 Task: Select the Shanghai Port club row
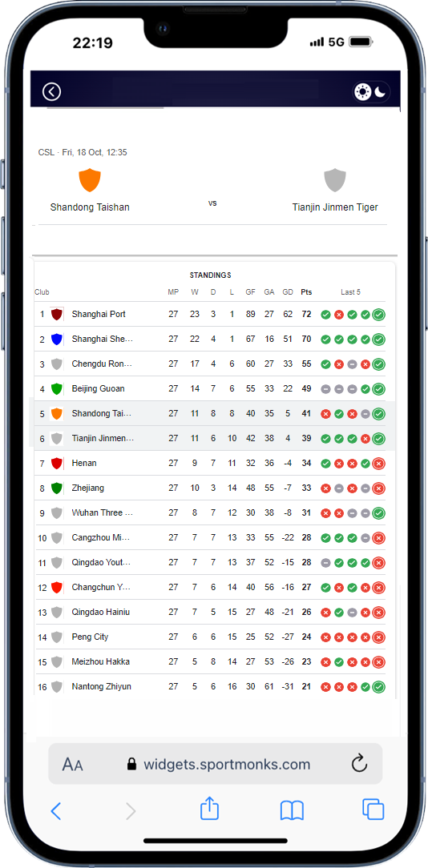[210, 315]
